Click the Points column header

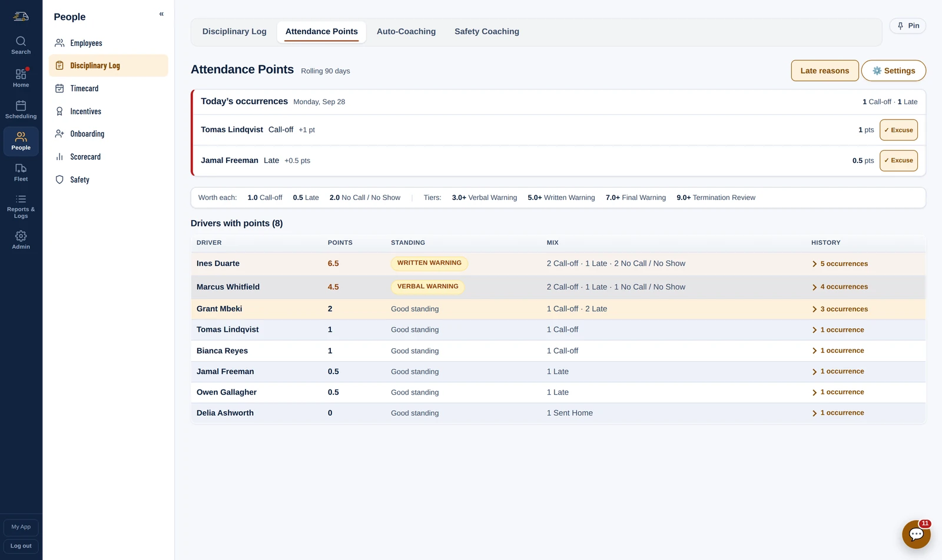click(x=340, y=243)
